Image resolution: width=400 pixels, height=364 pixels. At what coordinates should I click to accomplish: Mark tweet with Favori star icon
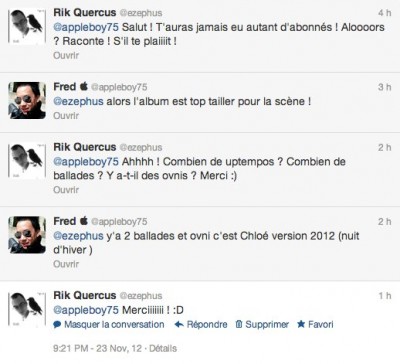coord(301,324)
